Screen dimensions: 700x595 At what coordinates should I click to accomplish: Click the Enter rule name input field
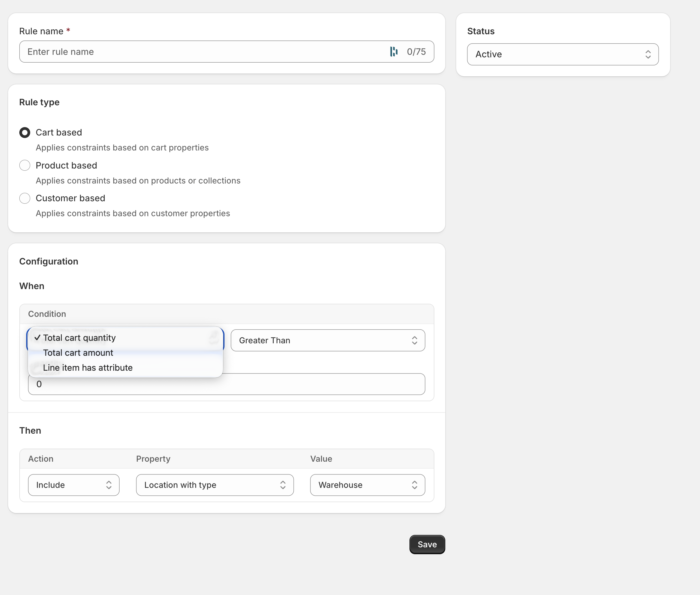click(202, 52)
